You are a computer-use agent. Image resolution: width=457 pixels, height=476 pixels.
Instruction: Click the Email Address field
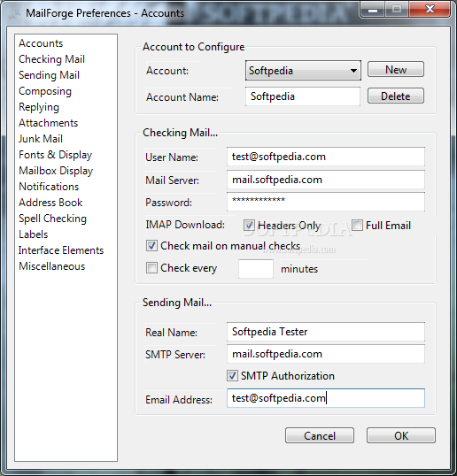pyautogui.click(x=326, y=398)
